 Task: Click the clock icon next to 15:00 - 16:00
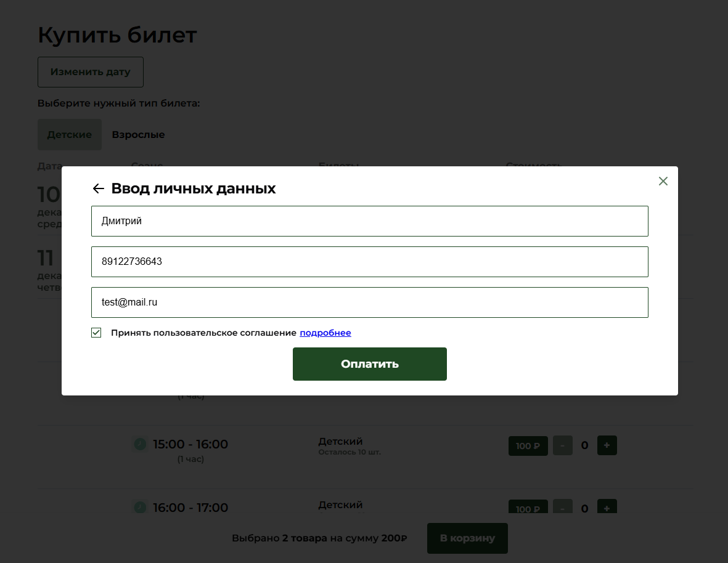click(x=140, y=444)
